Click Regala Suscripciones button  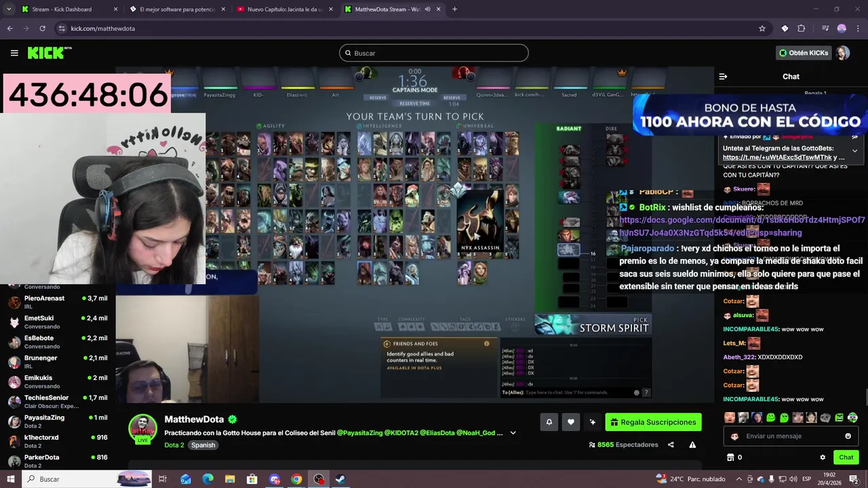click(x=653, y=422)
